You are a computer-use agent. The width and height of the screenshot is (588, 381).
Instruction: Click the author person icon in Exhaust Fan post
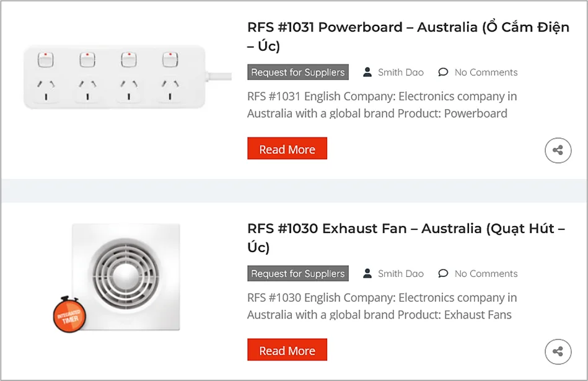[367, 273]
